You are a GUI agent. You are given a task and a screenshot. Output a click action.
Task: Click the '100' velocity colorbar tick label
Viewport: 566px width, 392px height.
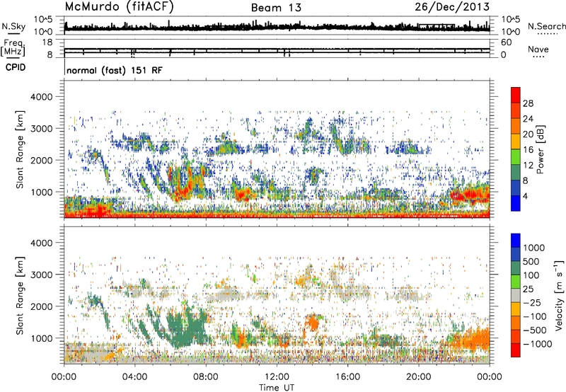point(531,275)
